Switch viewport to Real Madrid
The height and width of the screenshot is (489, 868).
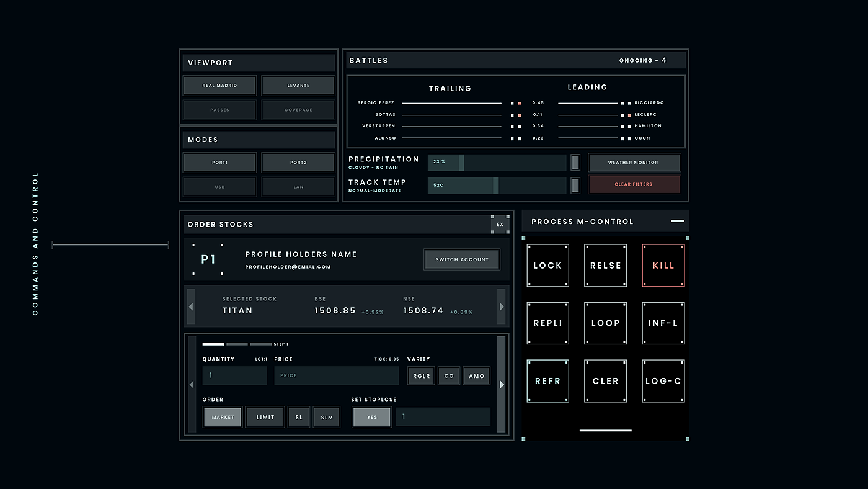tap(219, 86)
